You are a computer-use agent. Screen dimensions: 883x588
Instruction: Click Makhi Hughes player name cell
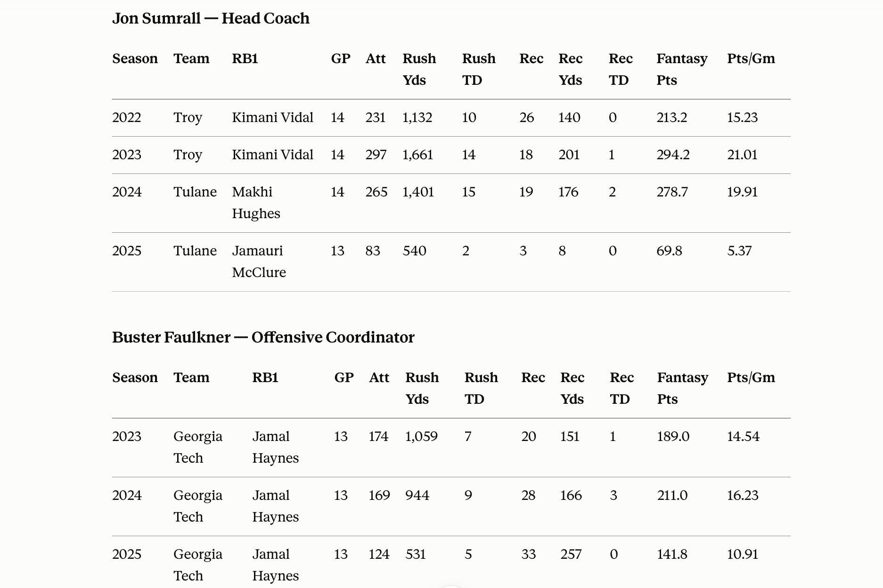pos(256,203)
